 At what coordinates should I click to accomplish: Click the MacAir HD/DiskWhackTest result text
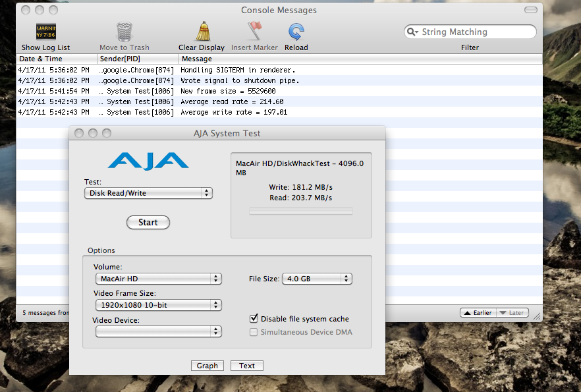tap(300, 168)
